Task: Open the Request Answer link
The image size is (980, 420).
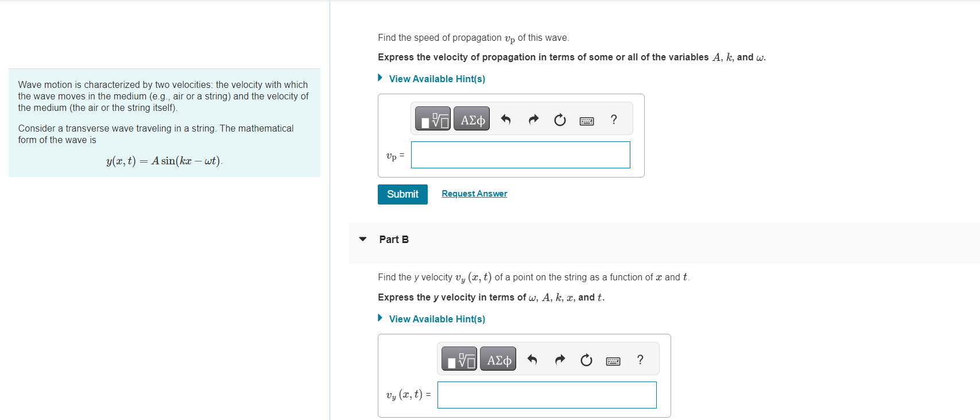Action: [x=474, y=194]
